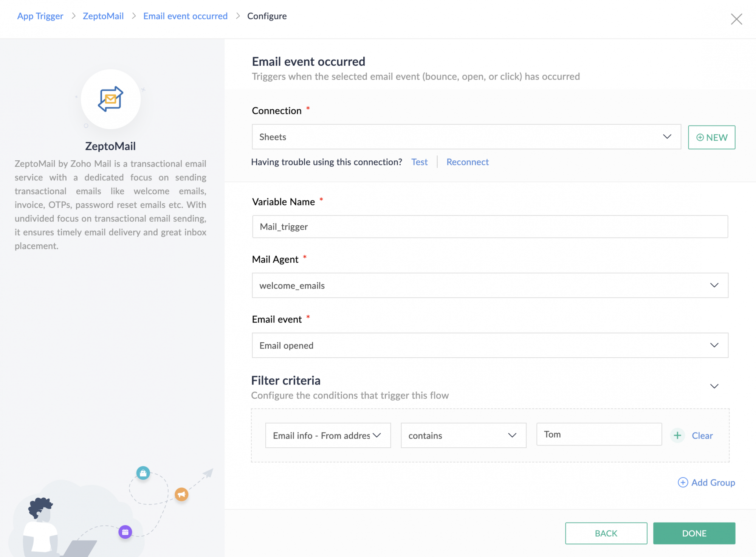Viewport: 756px width, 557px height.
Task: Click the Variable Name input field
Action: pos(490,227)
